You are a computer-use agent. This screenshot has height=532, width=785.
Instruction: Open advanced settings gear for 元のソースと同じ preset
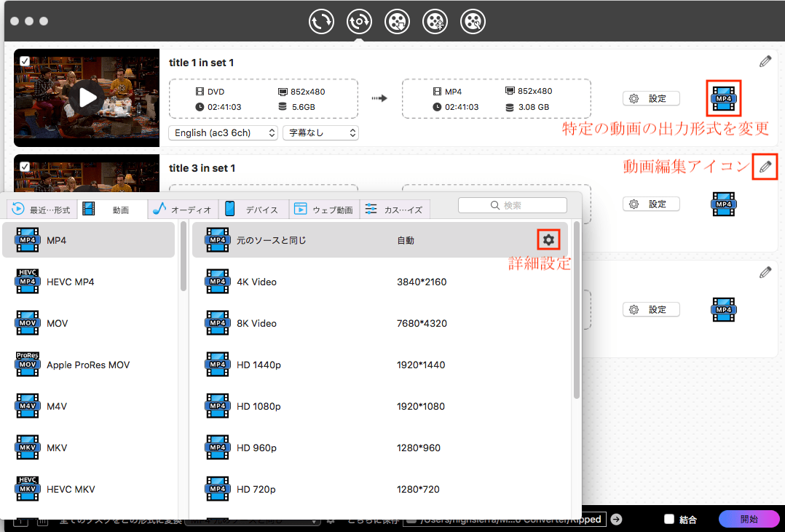pyautogui.click(x=548, y=239)
